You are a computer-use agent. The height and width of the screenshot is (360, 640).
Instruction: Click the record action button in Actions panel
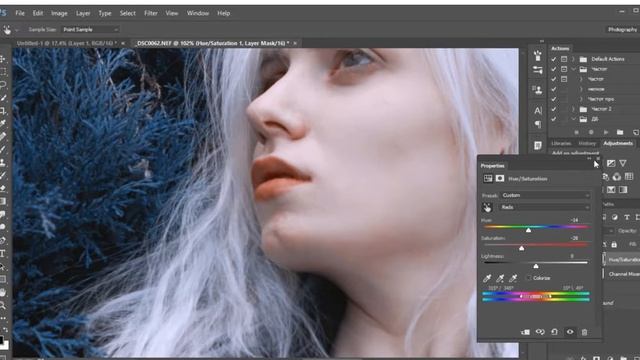tap(591, 132)
